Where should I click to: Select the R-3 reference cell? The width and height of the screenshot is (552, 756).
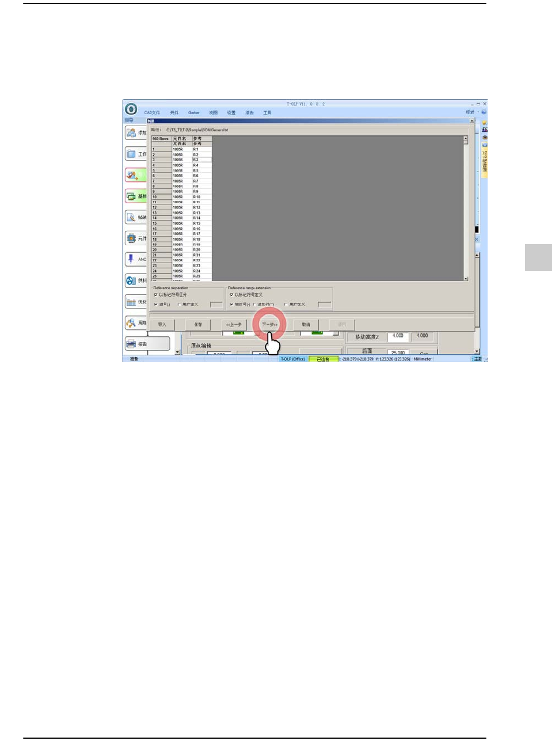click(x=202, y=160)
